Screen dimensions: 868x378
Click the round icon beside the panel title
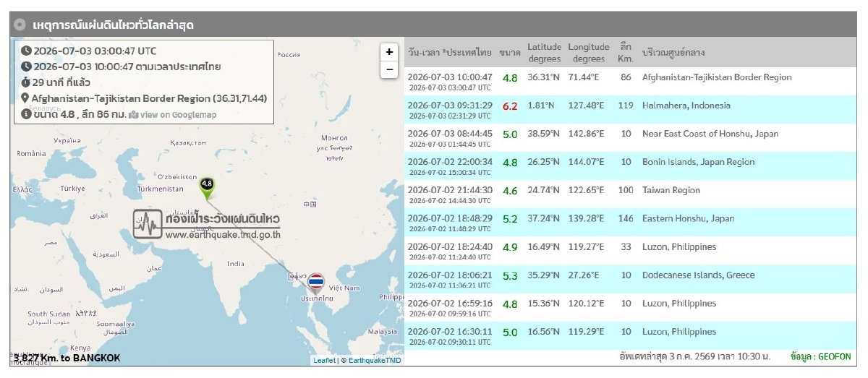[20, 25]
